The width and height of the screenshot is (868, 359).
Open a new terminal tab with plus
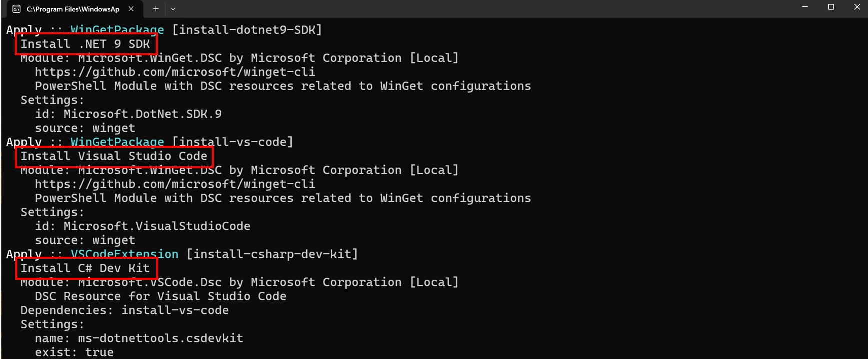tap(156, 9)
